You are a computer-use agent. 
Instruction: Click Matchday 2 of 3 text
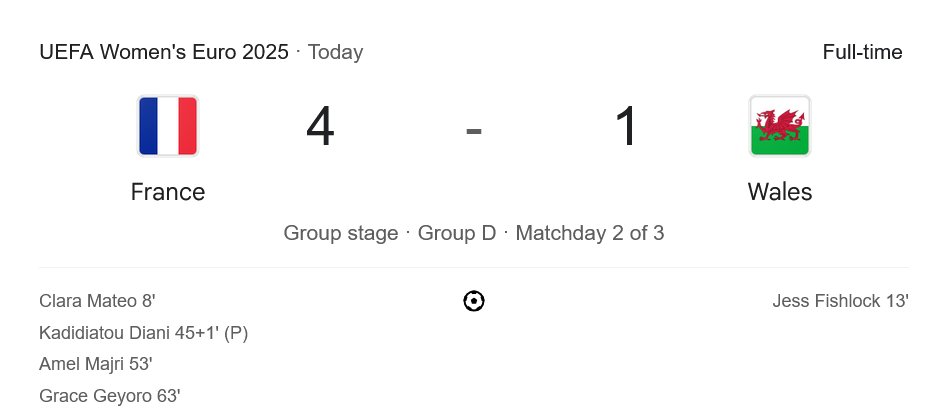(590, 233)
